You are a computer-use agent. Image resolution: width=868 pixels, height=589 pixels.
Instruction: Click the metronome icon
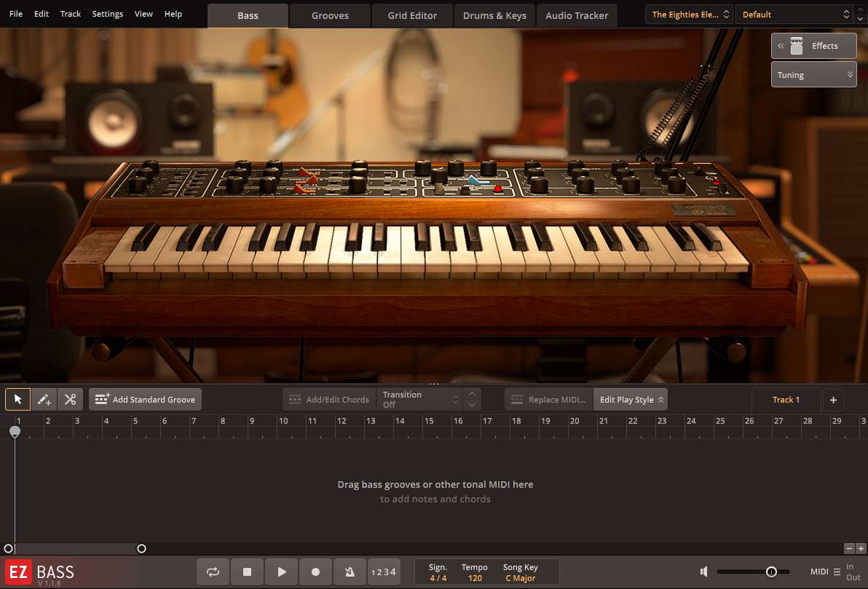350,572
